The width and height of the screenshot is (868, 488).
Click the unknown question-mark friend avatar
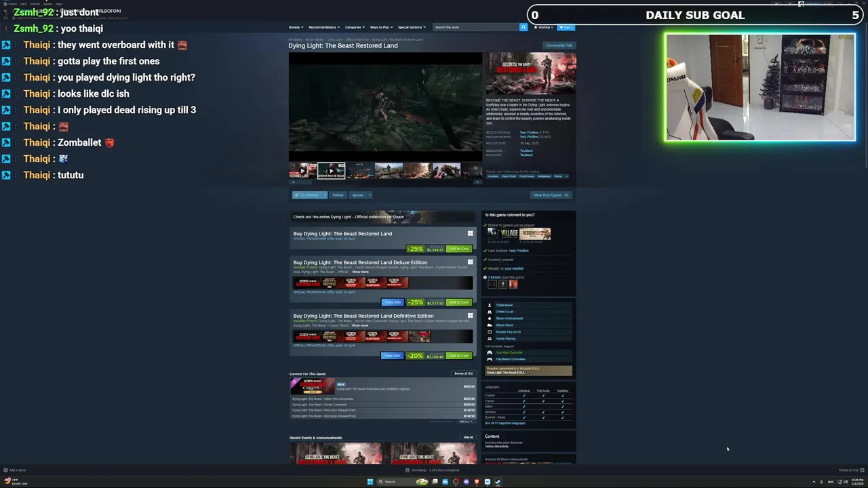[502, 284]
